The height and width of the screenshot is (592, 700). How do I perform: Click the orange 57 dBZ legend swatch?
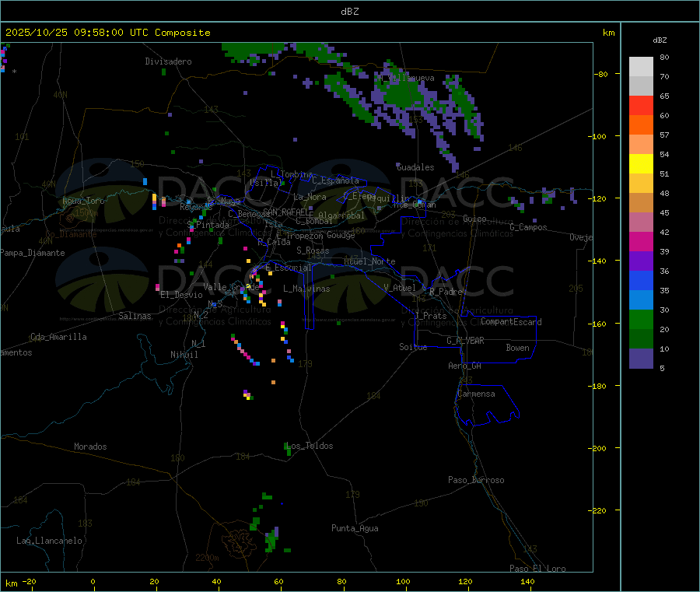[x=641, y=125]
